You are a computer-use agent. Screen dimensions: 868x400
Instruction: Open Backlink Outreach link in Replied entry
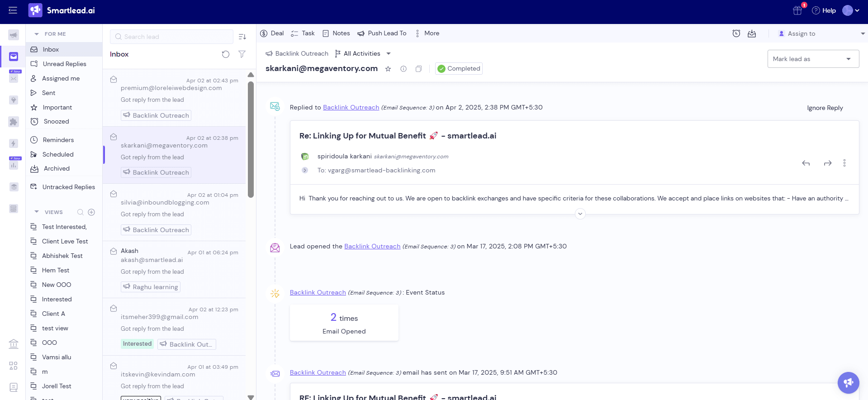(x=351, y=107)
